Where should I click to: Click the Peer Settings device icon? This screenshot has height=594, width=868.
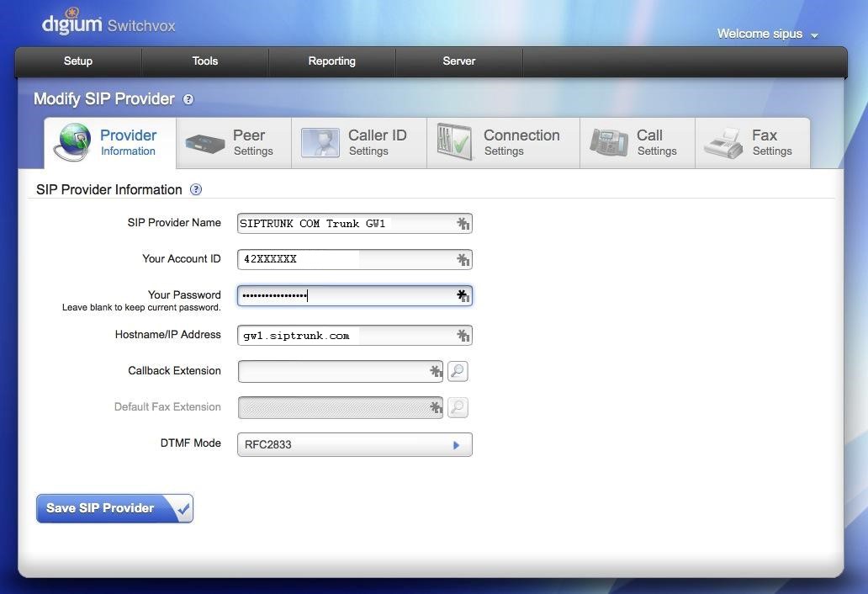205,144
